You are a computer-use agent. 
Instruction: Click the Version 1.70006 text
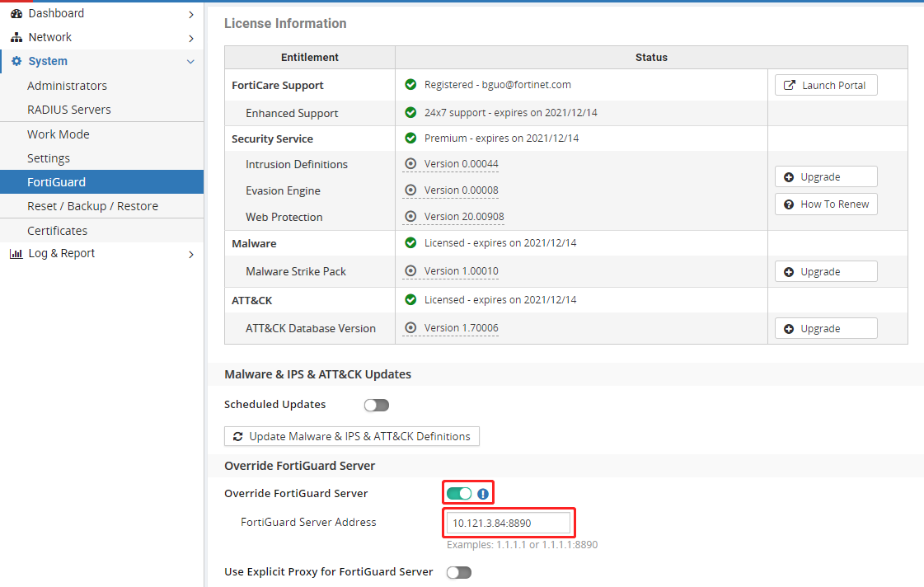[462, 327]
